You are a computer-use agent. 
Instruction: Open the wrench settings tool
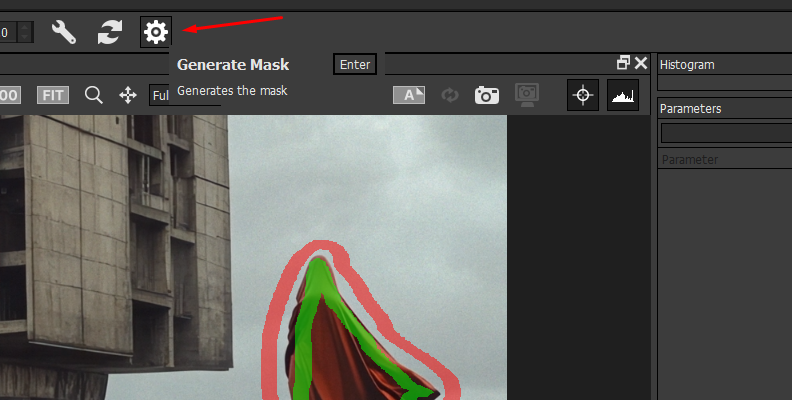[x=64, y=32]
